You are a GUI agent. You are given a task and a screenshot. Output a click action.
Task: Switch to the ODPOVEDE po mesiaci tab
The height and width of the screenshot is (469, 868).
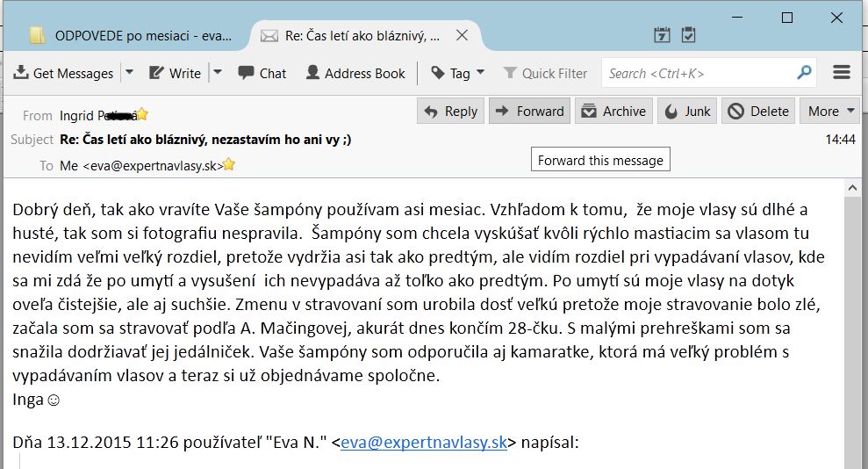click(131, 36)
